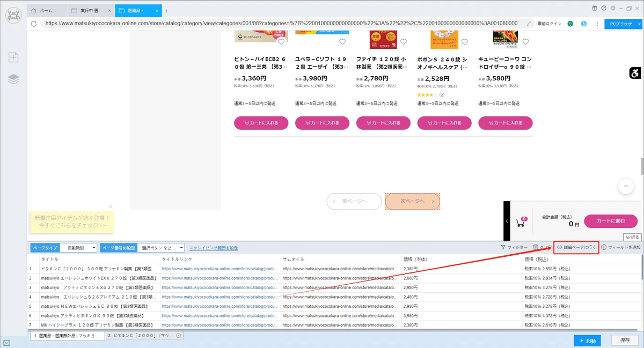Collapse the cart panel with the left chevron
The height and width of the screenshot is (348, 644).
coord(507,221)
